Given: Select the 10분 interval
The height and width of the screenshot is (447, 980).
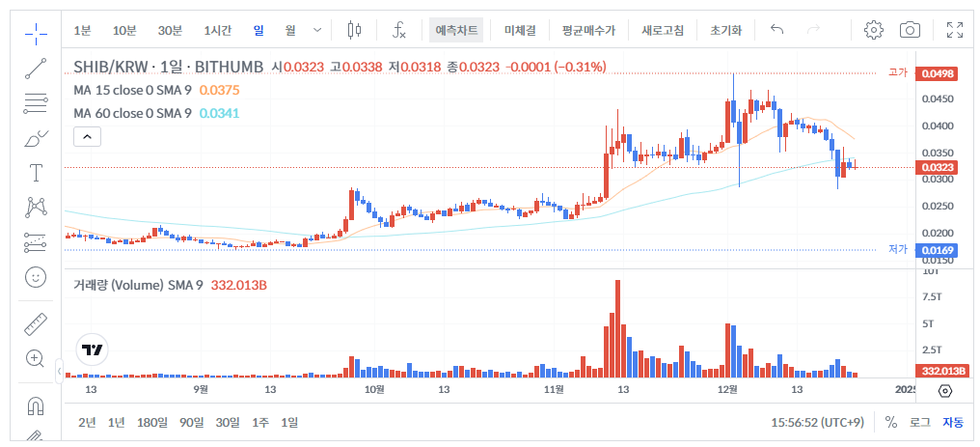Looking at the screenshot, I should click(123, 30).
